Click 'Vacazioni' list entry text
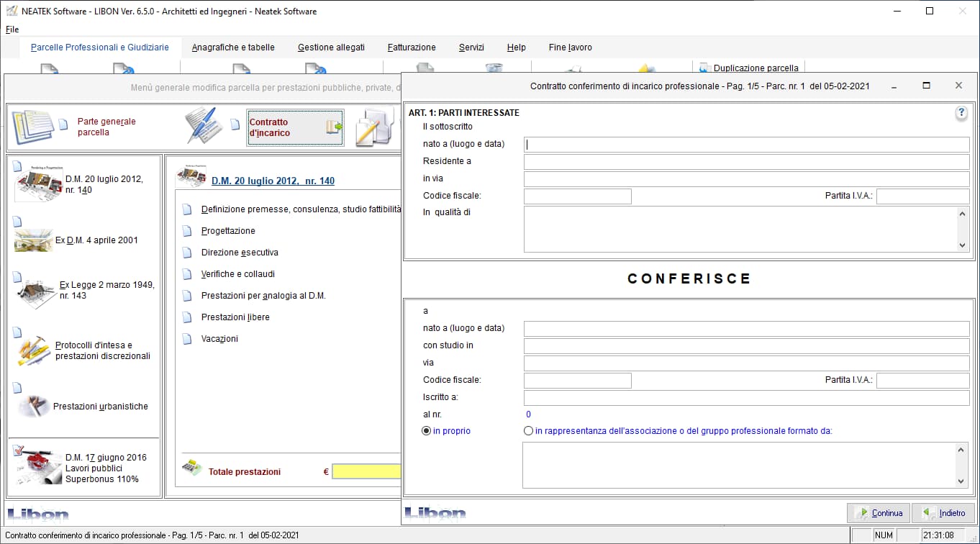Viewport: 980px width, 544px height. [219, 339]
